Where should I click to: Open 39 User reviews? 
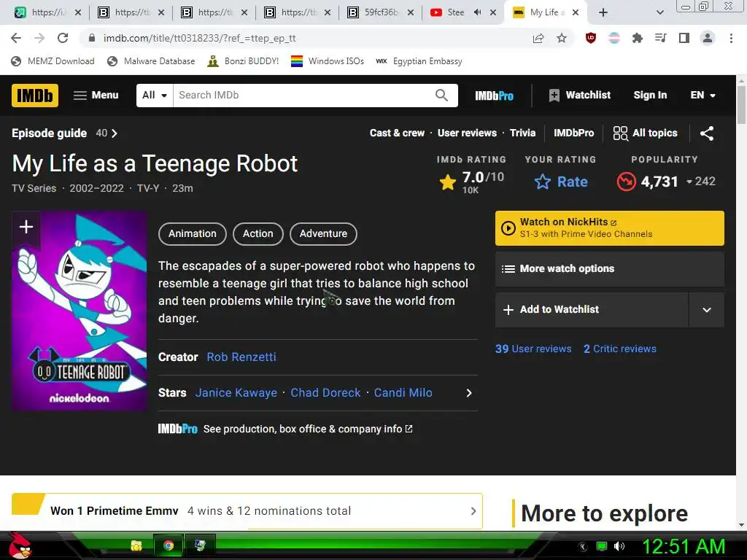pyautogui.click(x=533, y=349)
